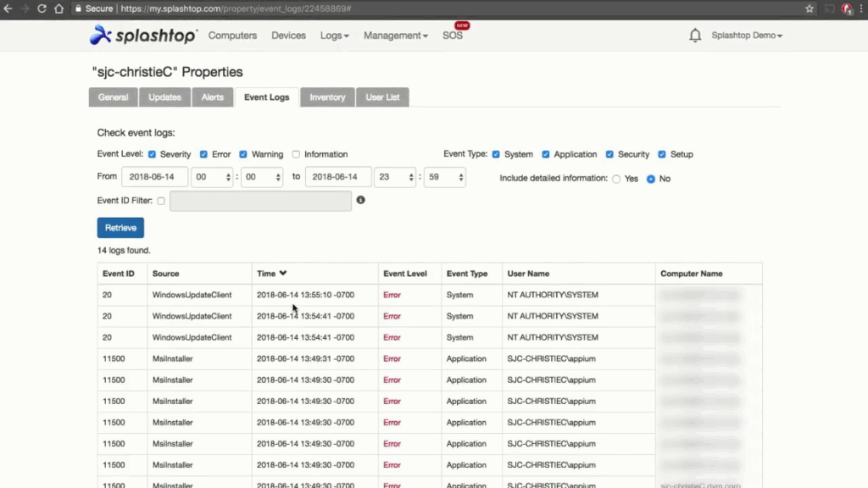Bookmark page with the star icon
The image size is (868, 488).
tap(810, 8)
